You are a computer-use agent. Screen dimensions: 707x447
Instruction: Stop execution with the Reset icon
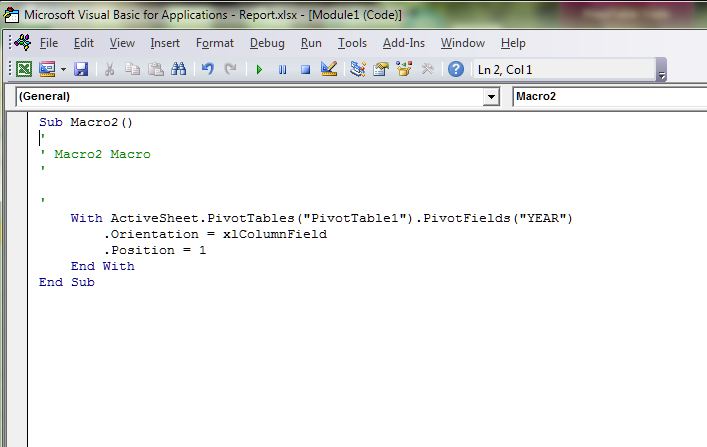[x=305, y=69]
